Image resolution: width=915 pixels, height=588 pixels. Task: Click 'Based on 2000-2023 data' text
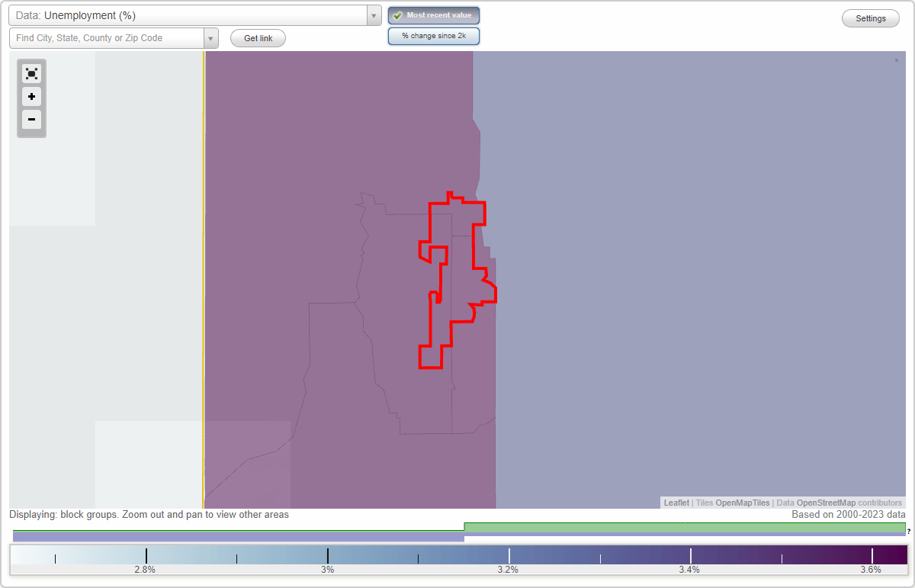pos(849,515)
